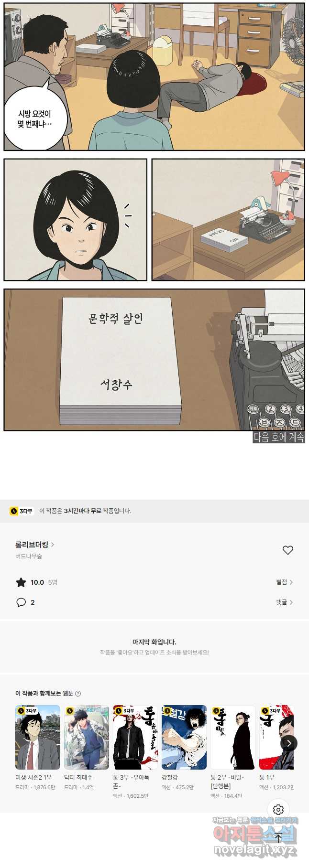The width and height of the screenshot is (309, 868).
Task: Click the help question mark next to 함께보는 웹툰
Action: pos(78,693)
